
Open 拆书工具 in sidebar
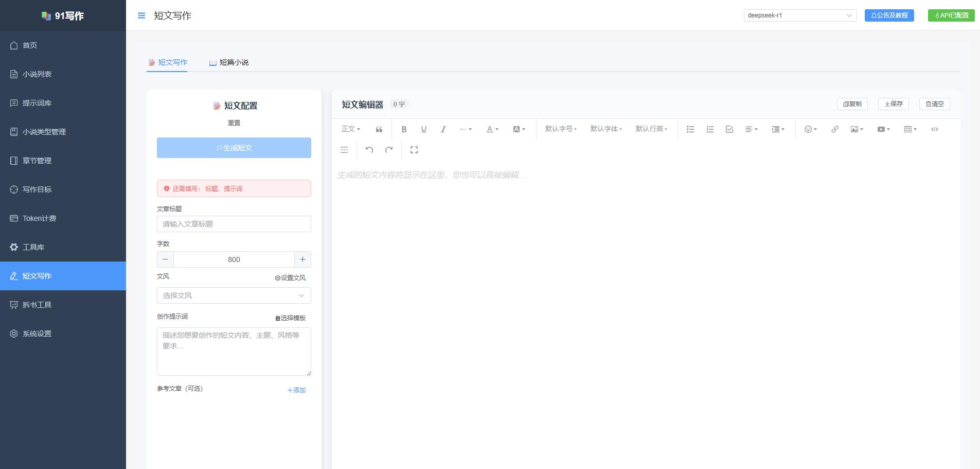pos(63,305)
